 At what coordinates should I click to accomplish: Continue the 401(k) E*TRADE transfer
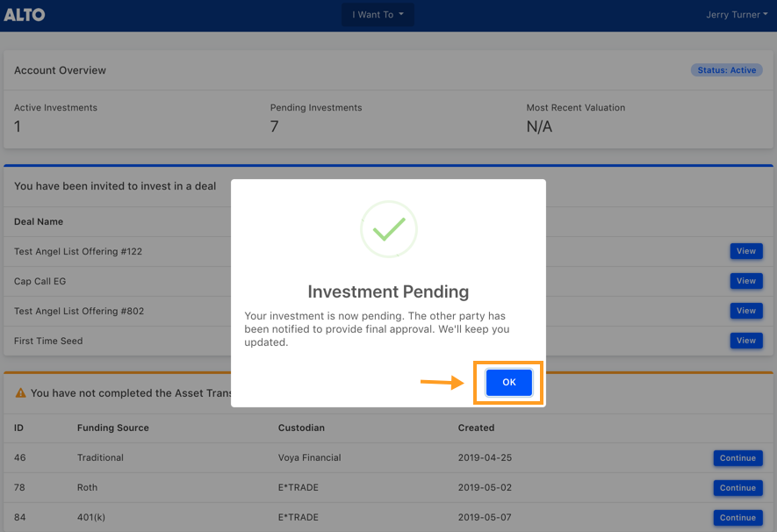pos(737,518)
